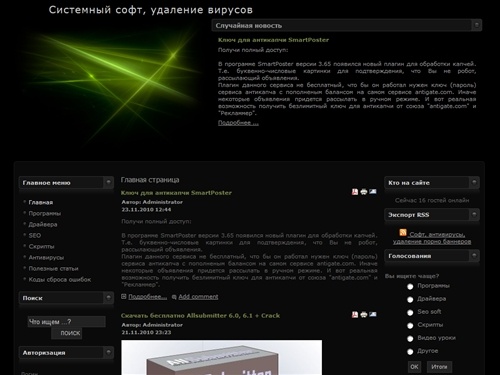Open random news title Ключ для антикапчи
Screen dimensions: 500x375
click(x=273, y=40)
